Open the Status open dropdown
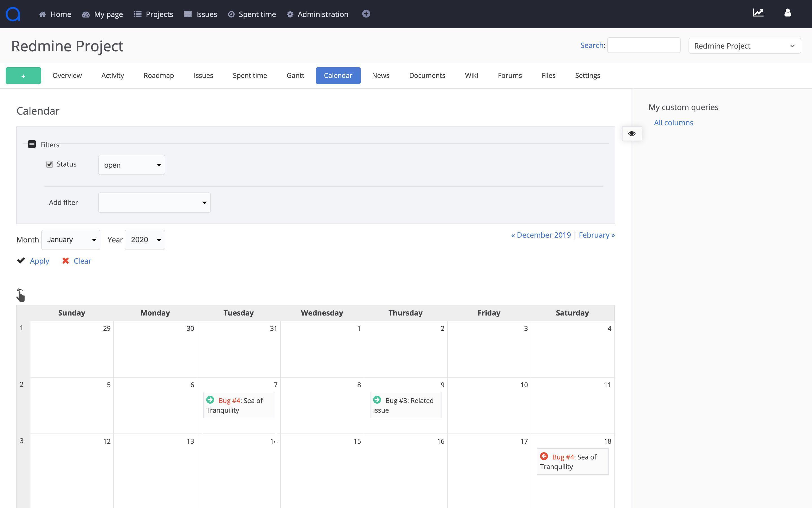 point(132,165)
